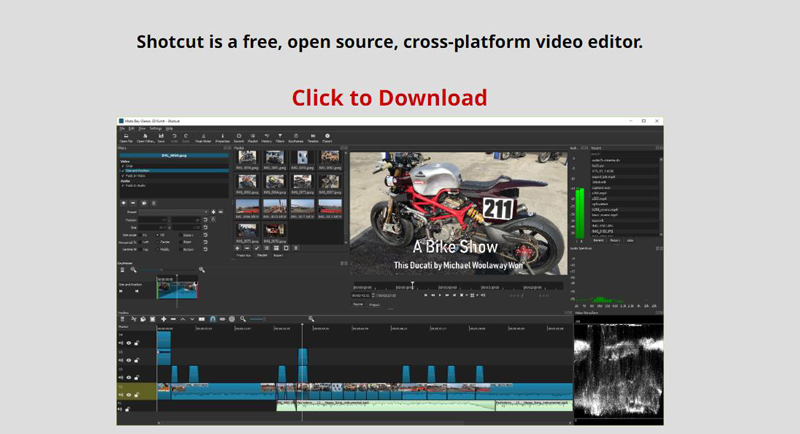Hide track V4 using its eye icon

pyautogui.click(x=129, y=343)
